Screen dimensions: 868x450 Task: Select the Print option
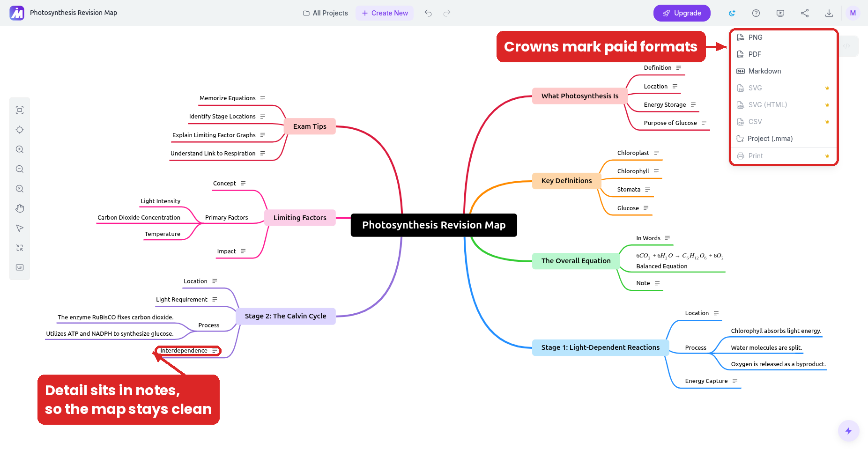(x=784, y=156)
